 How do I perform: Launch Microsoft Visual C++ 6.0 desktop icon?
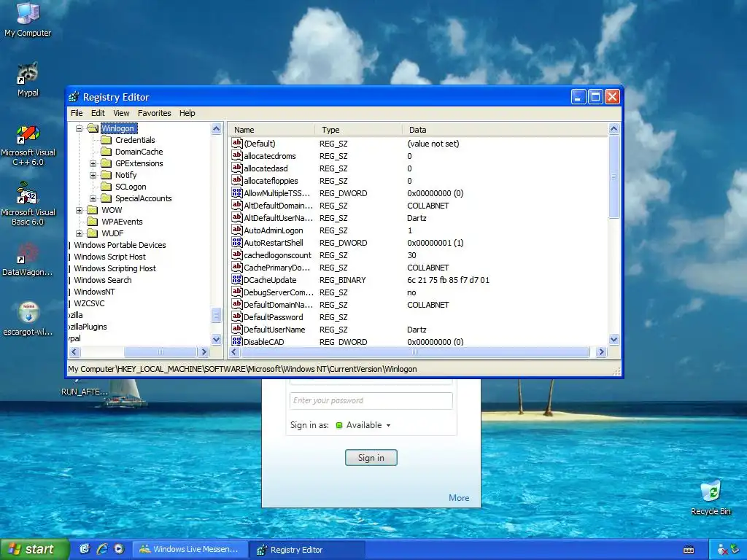click(x=28, y=145)
